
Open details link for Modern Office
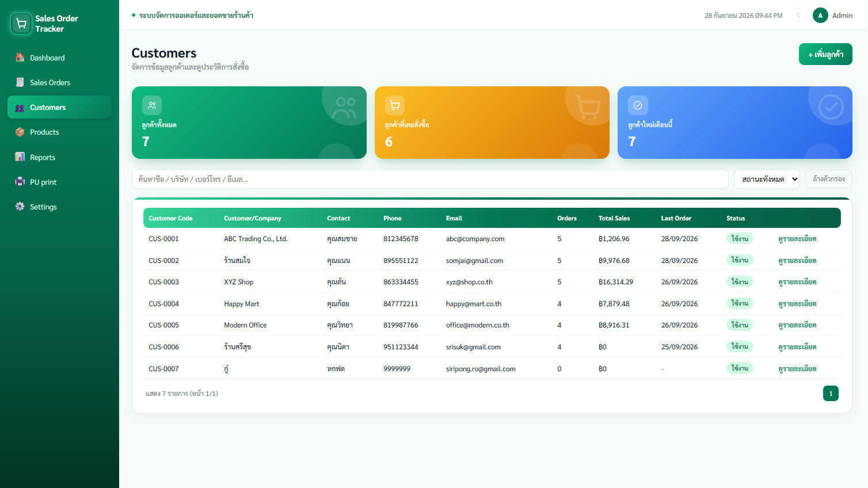797,325
